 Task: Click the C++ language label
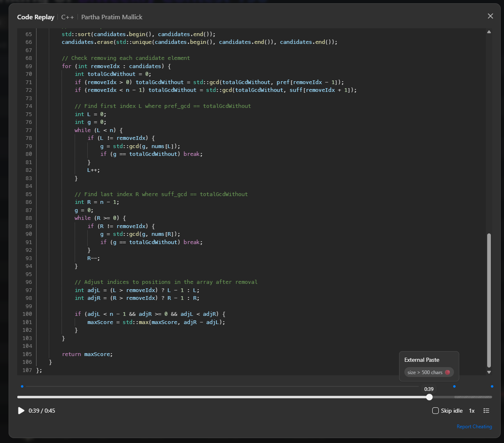coord(68,17)
